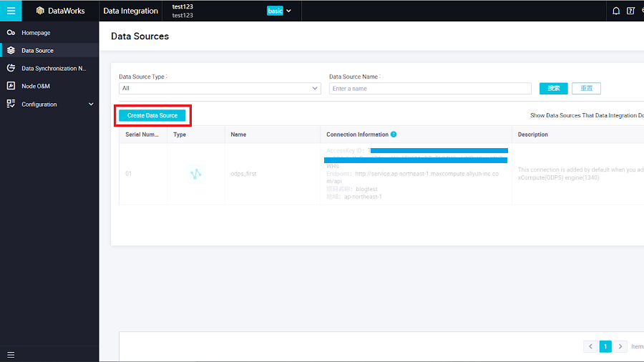Viewport: 644px width, 362px height.
Task: Click the 重置 reset button
Action: pos(586,89)
